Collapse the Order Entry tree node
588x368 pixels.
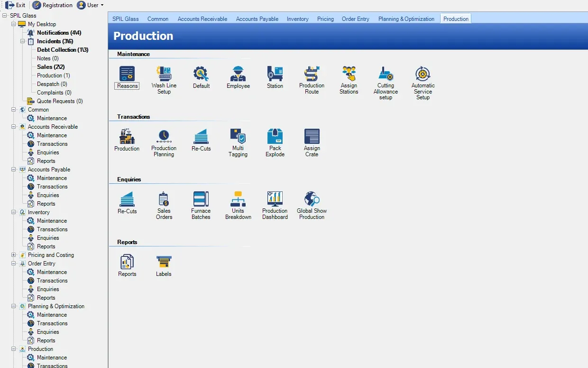click(x=14, y=264)
